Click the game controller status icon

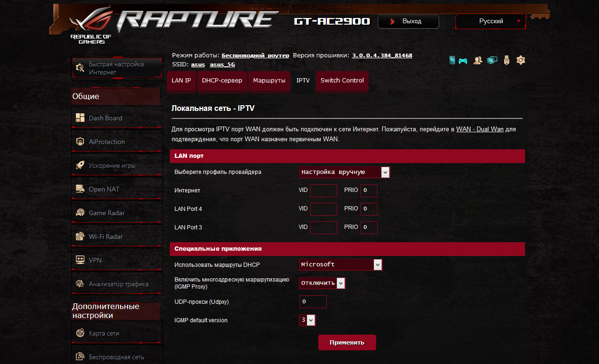pyautogui.click(x=463, y=61)
